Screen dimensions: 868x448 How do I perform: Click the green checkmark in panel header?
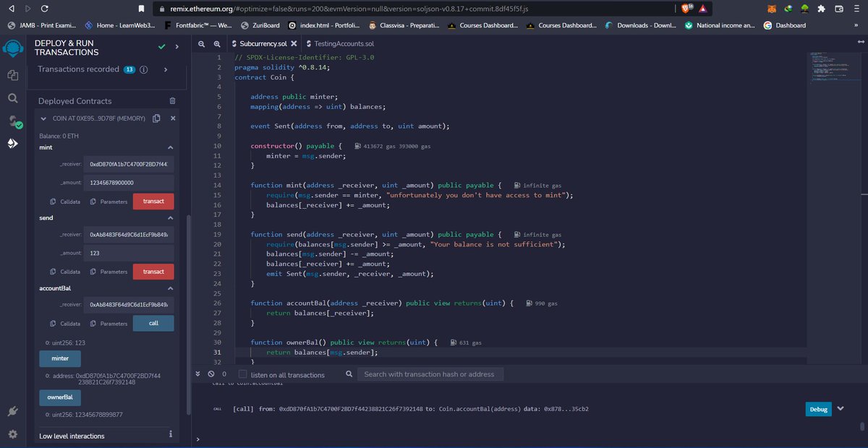pos(162,47)
